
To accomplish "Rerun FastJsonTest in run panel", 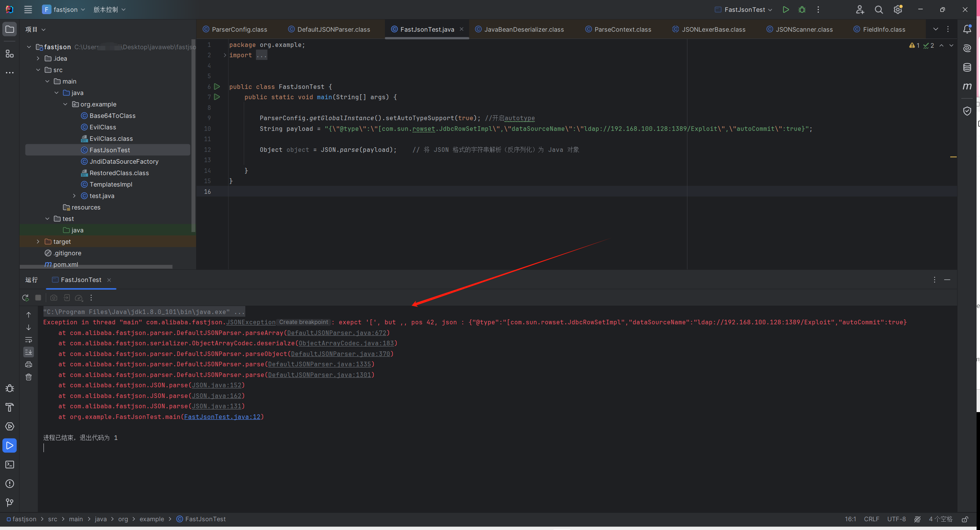I will (x=26, y=298).
